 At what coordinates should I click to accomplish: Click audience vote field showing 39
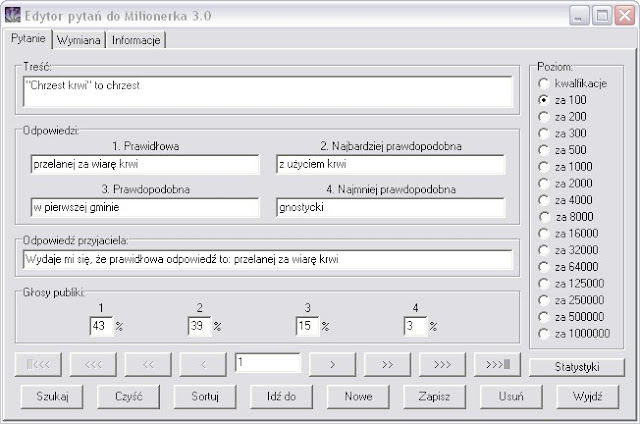click(200, 326)
